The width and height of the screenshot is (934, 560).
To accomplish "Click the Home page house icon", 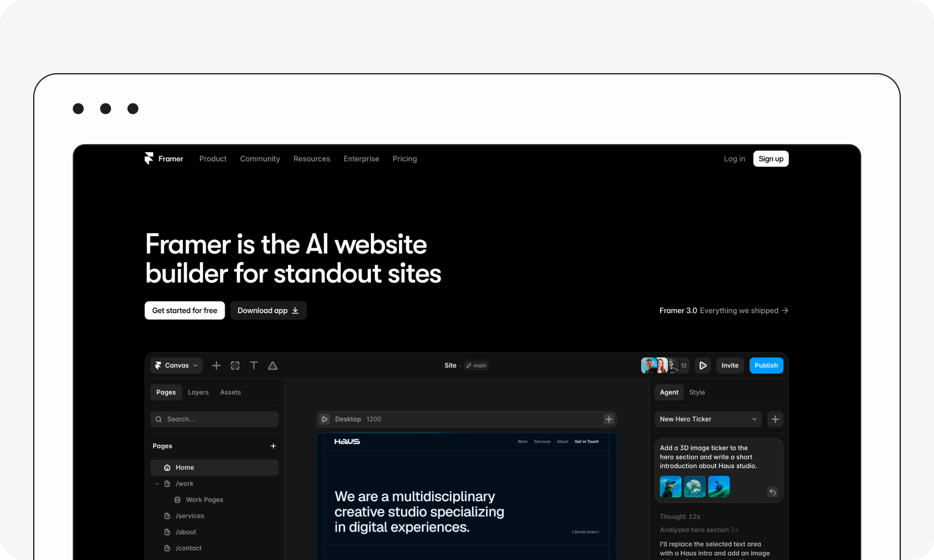I will (x=167, y=467).
